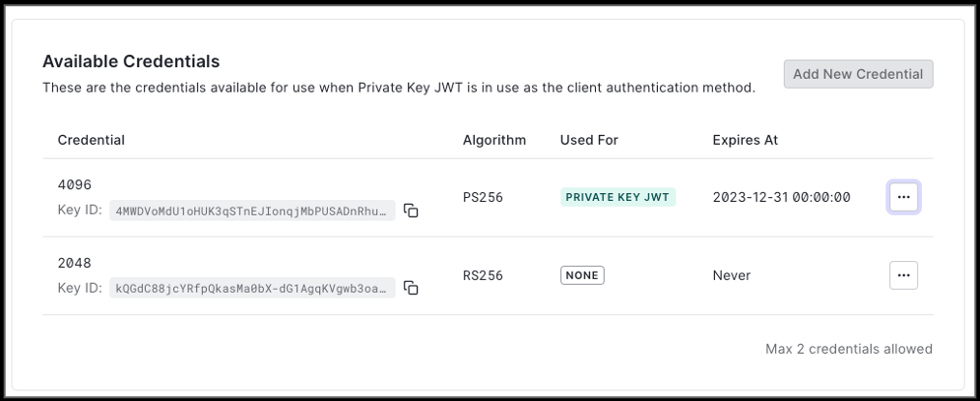Select the 4096 credential name
This screenshot has width=980, height=401.
[75, 185]
